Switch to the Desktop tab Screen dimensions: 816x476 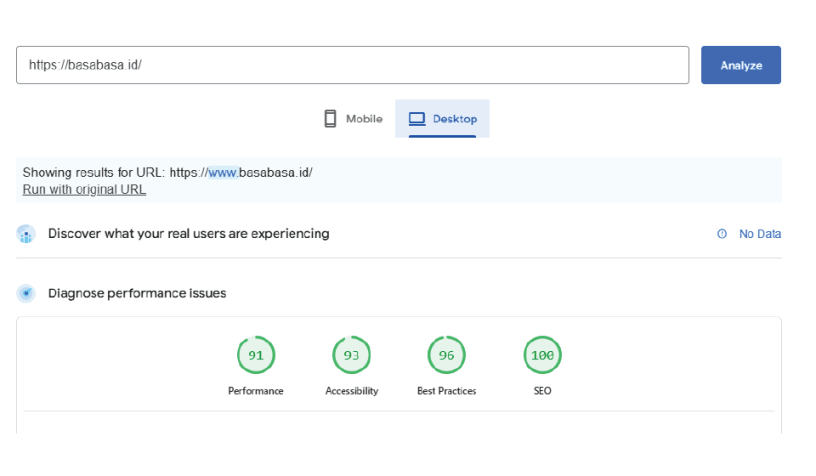[442, 119]
